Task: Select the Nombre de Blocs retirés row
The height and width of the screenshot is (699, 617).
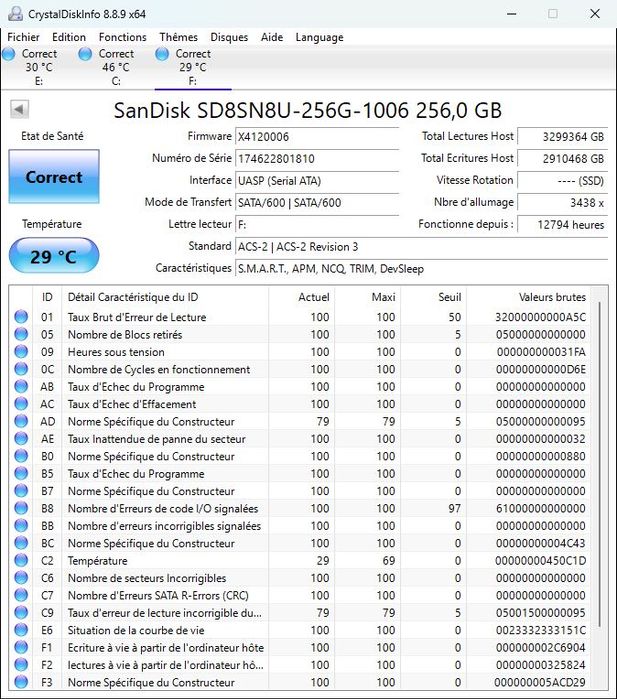Action: click(301, 334)
